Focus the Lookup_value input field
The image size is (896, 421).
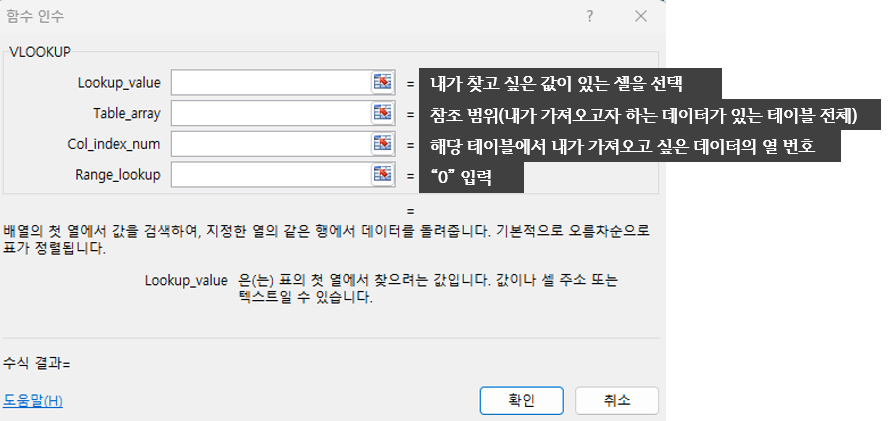(x=271, y=82)
